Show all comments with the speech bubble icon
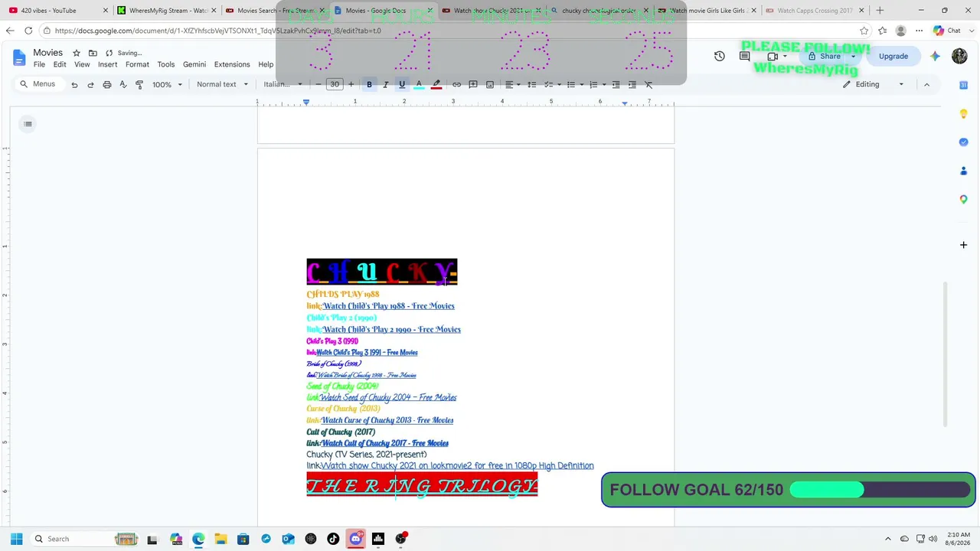 coord(744,56)
